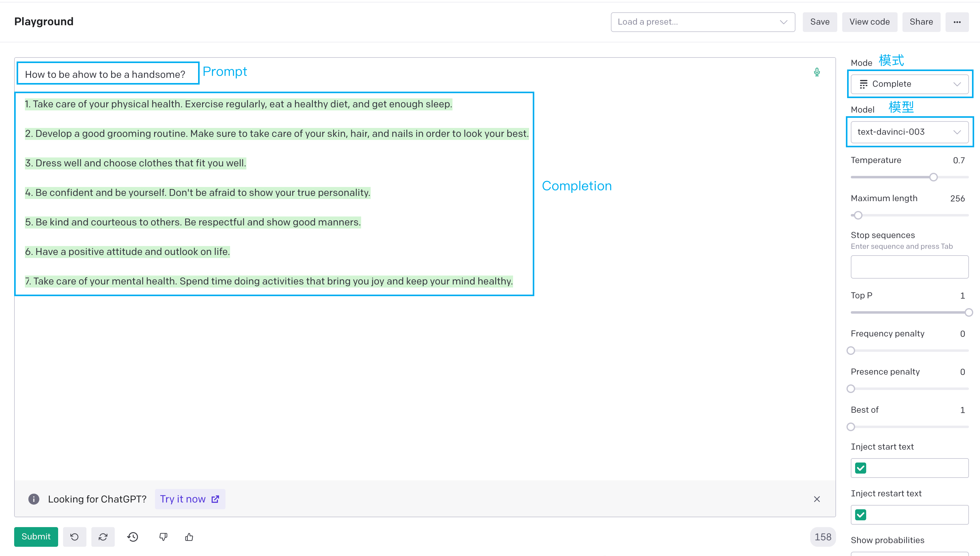Open the three-dot more options menu
980x556 pixels.
click(x=957, y=22)
